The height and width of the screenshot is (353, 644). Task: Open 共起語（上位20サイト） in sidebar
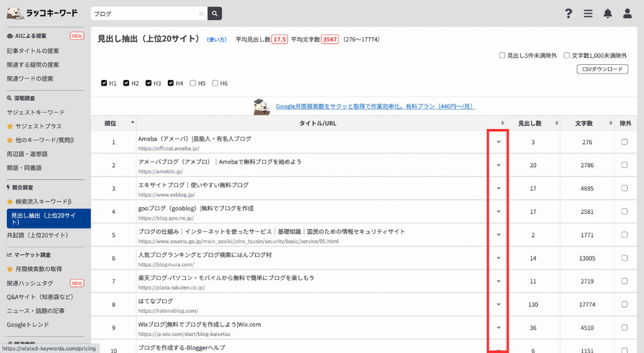click(37, 235)
